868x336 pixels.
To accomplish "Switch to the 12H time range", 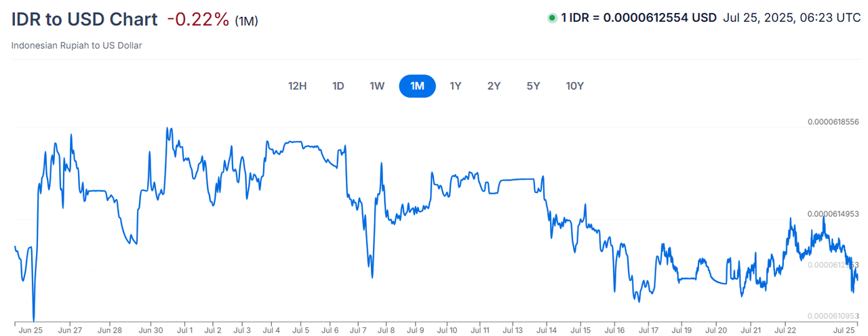I will pos(298,86).
